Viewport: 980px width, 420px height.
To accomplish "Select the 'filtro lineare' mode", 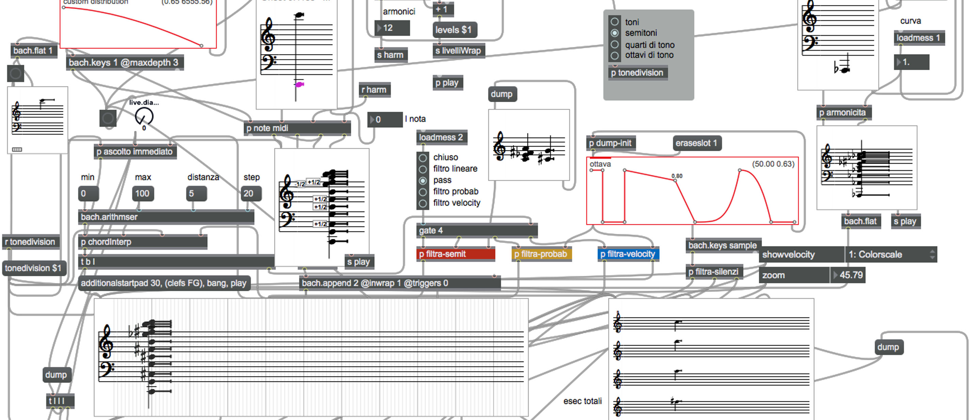I will pyautogui.click(x=423, y=169).
